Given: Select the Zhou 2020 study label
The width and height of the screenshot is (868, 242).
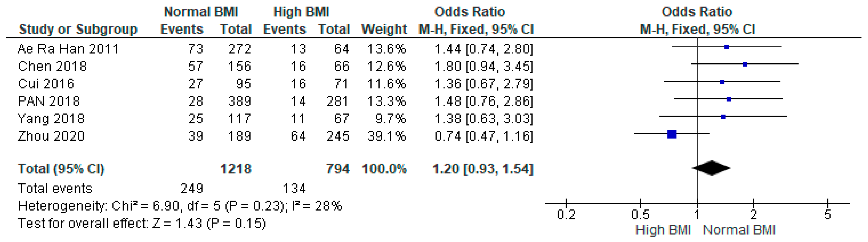Looking at the screenshot, I should (x=51, y=136).
